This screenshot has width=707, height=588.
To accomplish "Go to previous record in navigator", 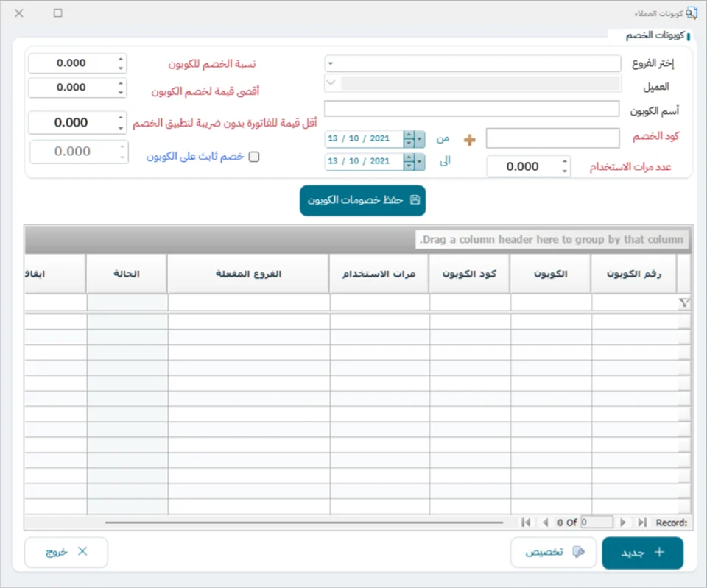I will [546, 523].
